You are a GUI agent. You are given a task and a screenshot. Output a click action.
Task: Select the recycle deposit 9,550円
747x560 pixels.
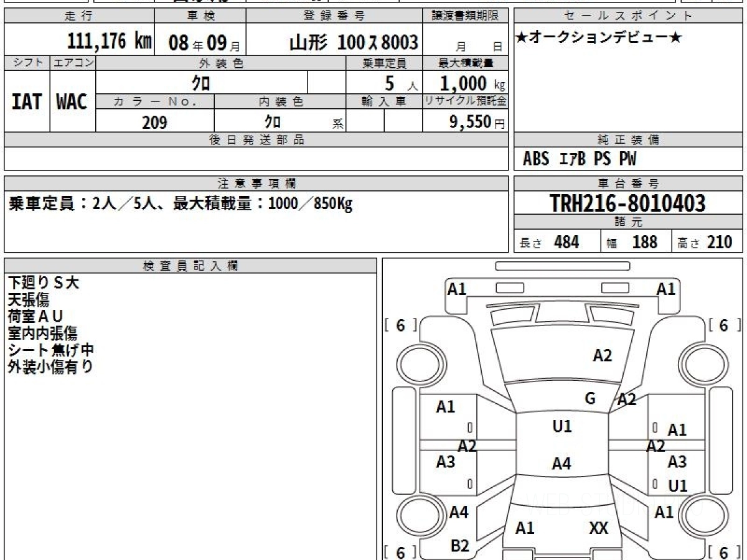[x=477, y=122]
